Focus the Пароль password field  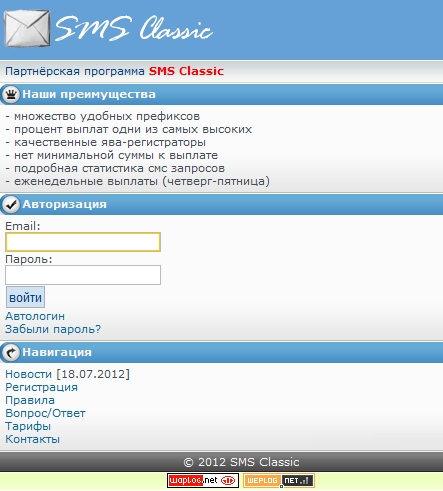coord(83,275)
